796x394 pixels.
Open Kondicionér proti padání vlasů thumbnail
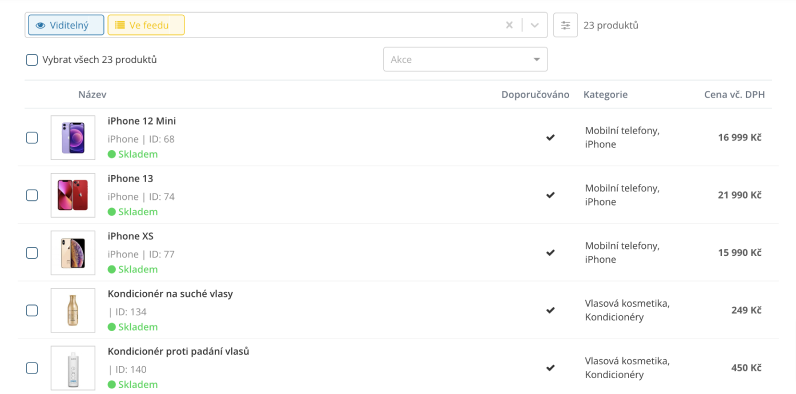point(73,368)
